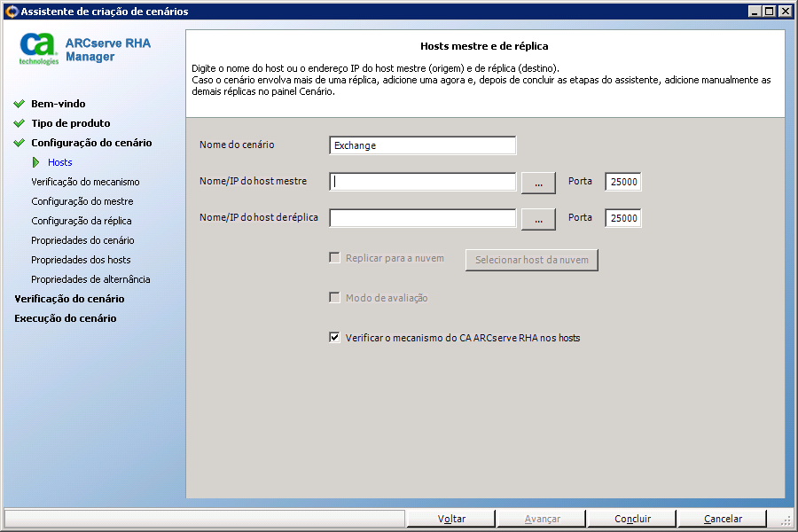Click the bottom status bar field
The image size is (798, 532).
point(204,519)
